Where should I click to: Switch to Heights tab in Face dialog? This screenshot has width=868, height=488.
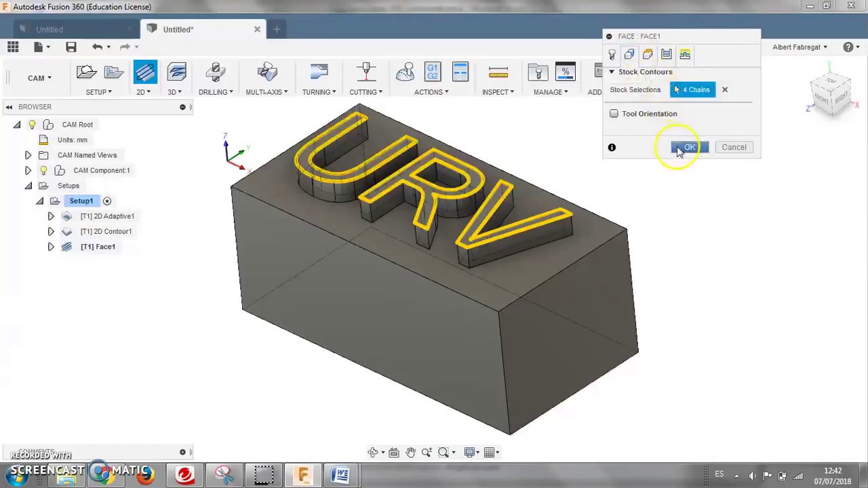pos(648,54)
